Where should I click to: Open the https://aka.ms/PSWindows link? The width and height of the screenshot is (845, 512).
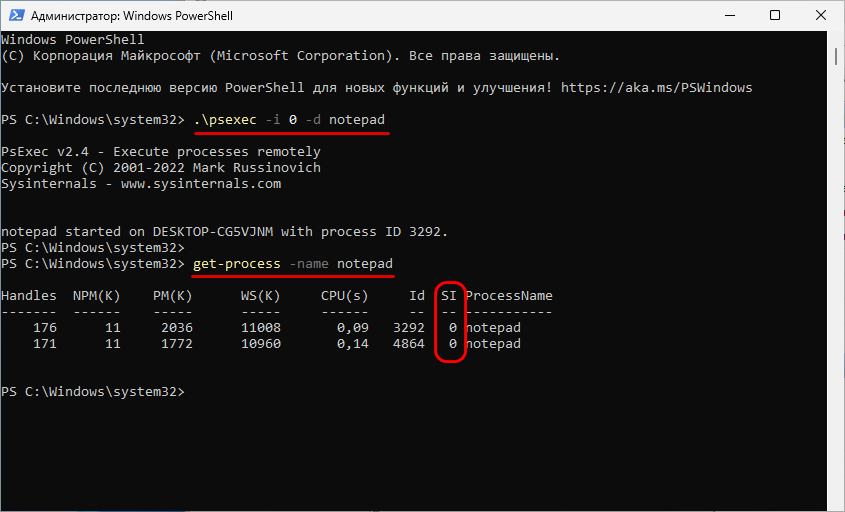point(656,88)
